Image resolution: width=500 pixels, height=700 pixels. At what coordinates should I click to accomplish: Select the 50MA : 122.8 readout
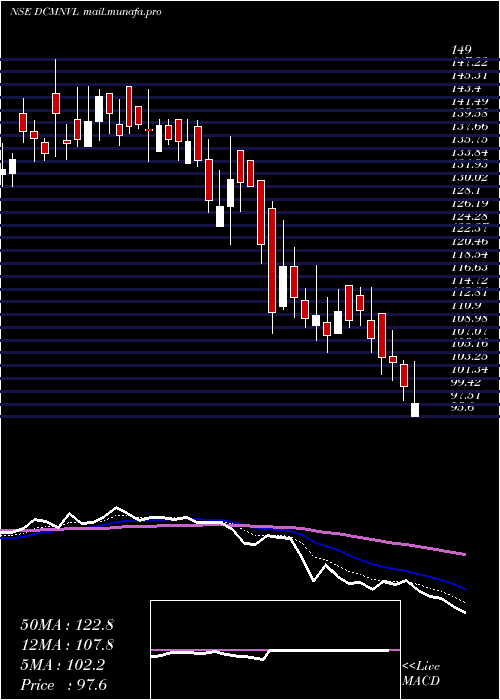pos(67,625)
